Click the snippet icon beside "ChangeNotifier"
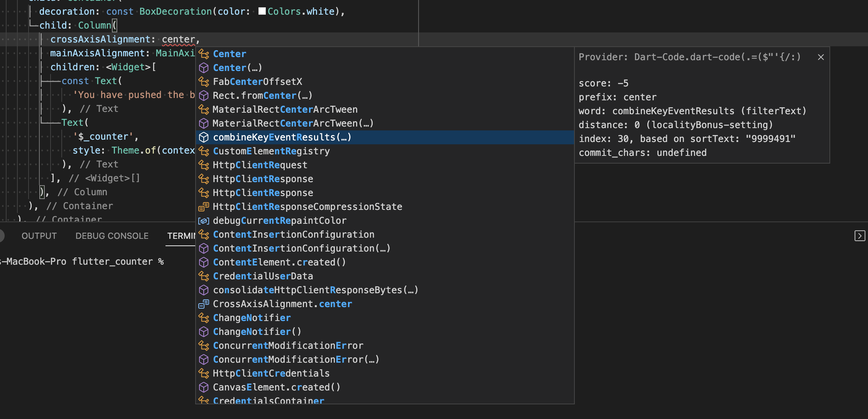The width and height of the screenshot is (868, 419). click(204, 318)
